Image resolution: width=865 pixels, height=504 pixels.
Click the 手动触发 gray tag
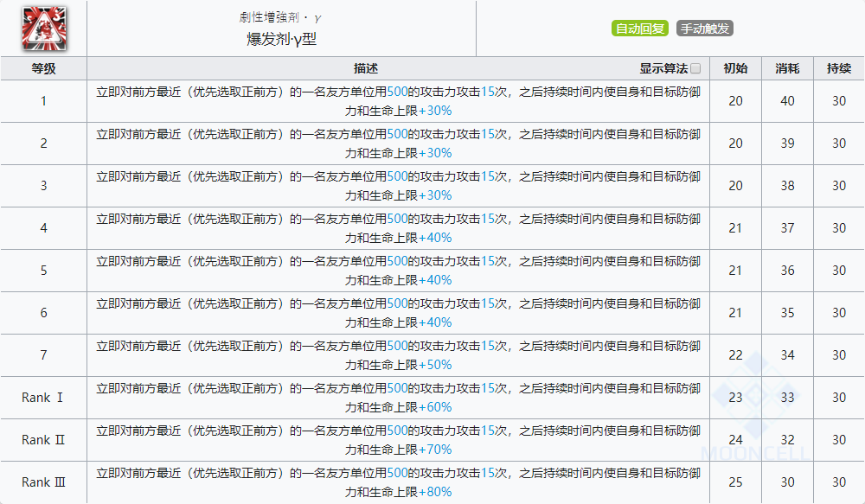[704, 29]
